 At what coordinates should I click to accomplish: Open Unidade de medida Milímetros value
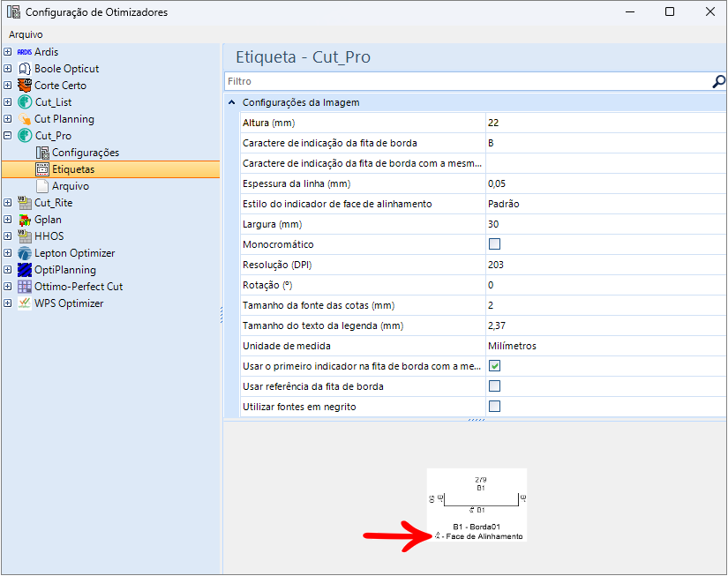605,346
